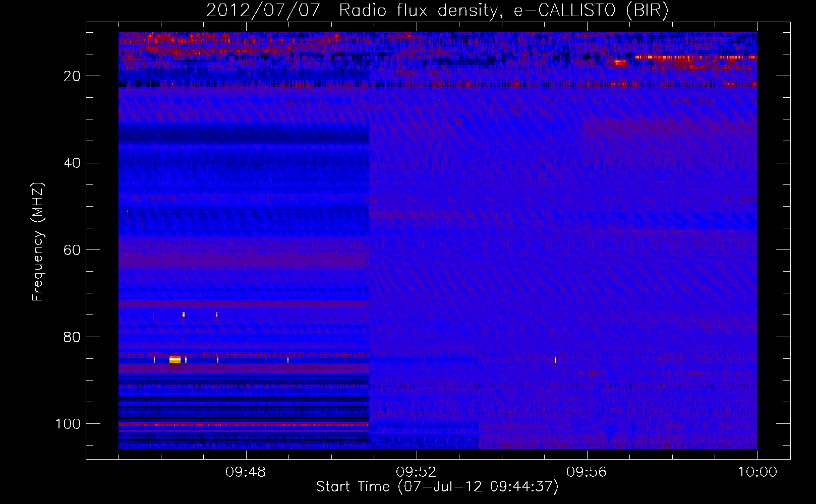Click the 20 MHz frequency tick label
The image size is (816, 504).
pos(73,76)
